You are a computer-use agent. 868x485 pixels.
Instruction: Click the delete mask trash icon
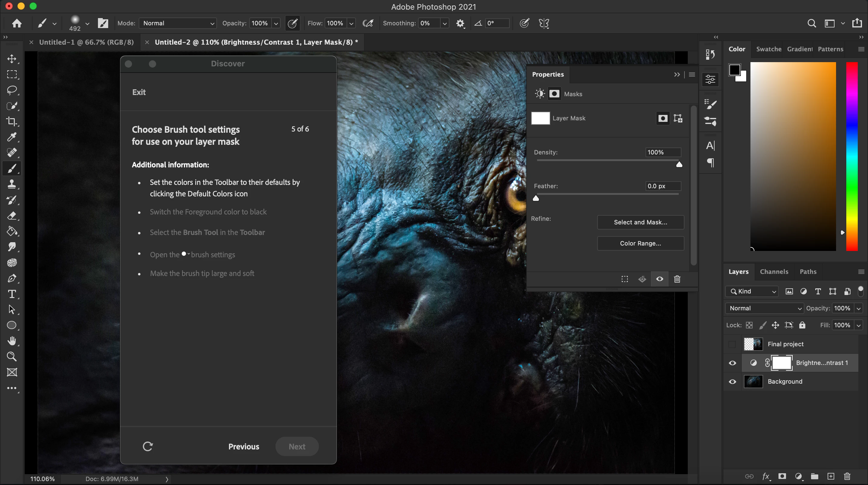(x=677, y=279)
